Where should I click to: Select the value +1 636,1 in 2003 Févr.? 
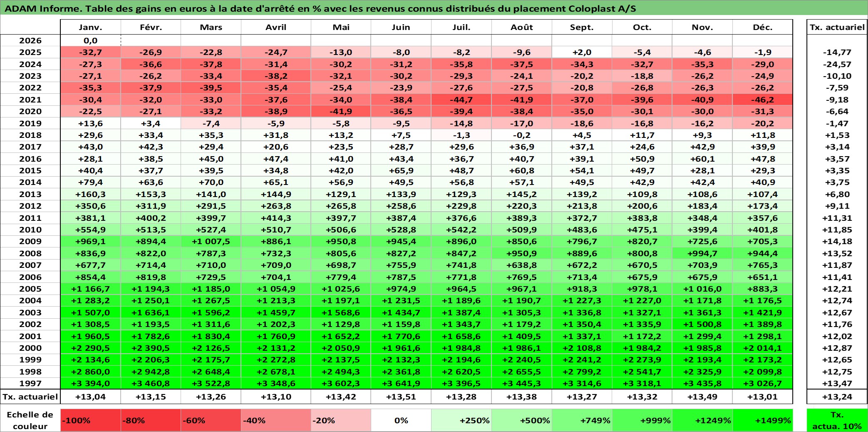point(151,312)
